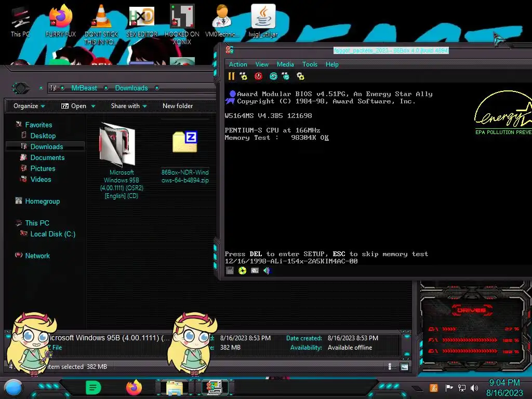The image size is (532, 399).
Task: Click the teal circular reset icon
Action: (273, 76)
